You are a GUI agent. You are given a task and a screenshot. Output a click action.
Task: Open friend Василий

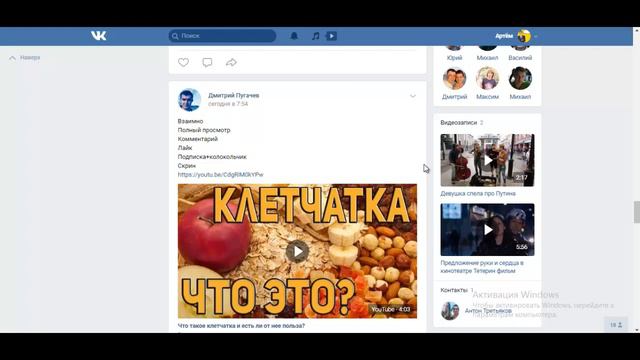point(520,58)
